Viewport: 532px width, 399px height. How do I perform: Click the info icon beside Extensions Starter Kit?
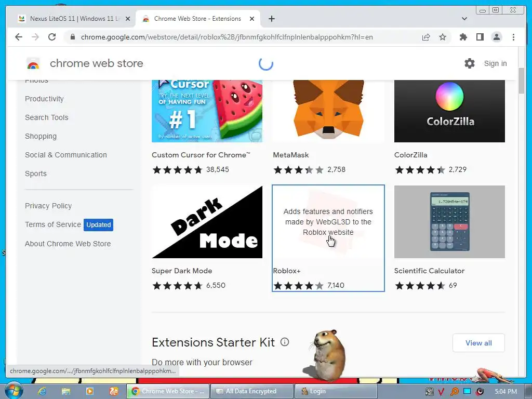(285, 342)
